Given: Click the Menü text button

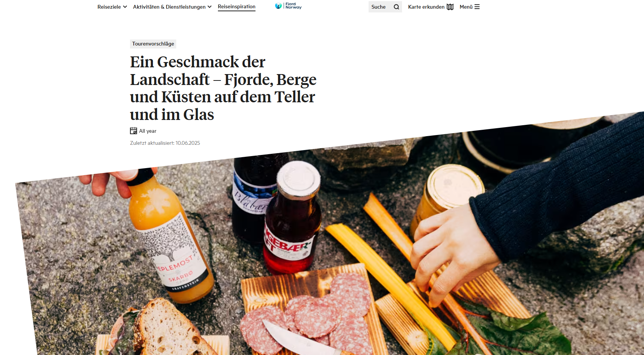Looking at the screenshot, I should click(466, 7).
